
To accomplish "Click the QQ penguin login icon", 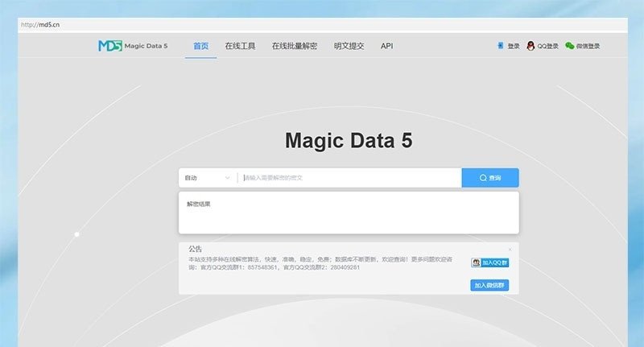I will (530, 46).
